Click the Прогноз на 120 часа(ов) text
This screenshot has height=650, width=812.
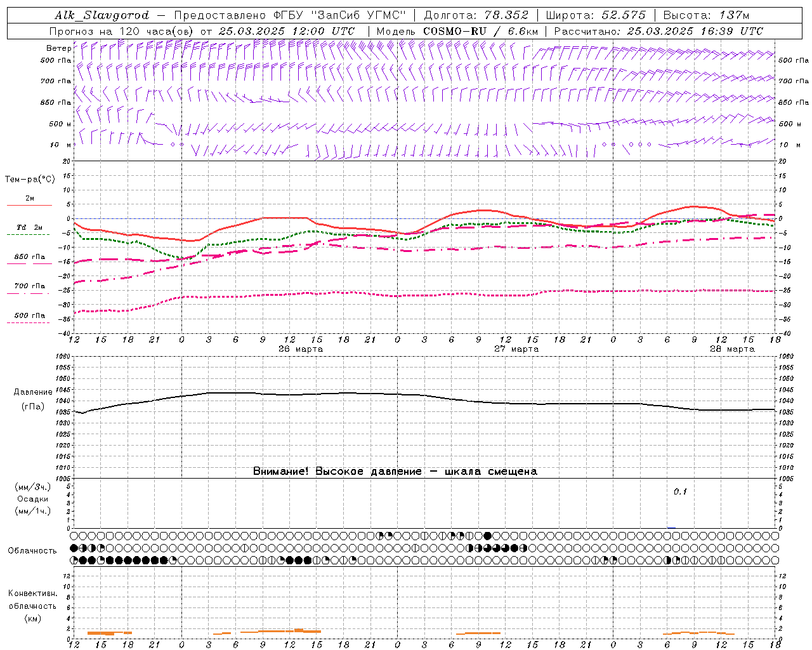(x=122, y=31)
